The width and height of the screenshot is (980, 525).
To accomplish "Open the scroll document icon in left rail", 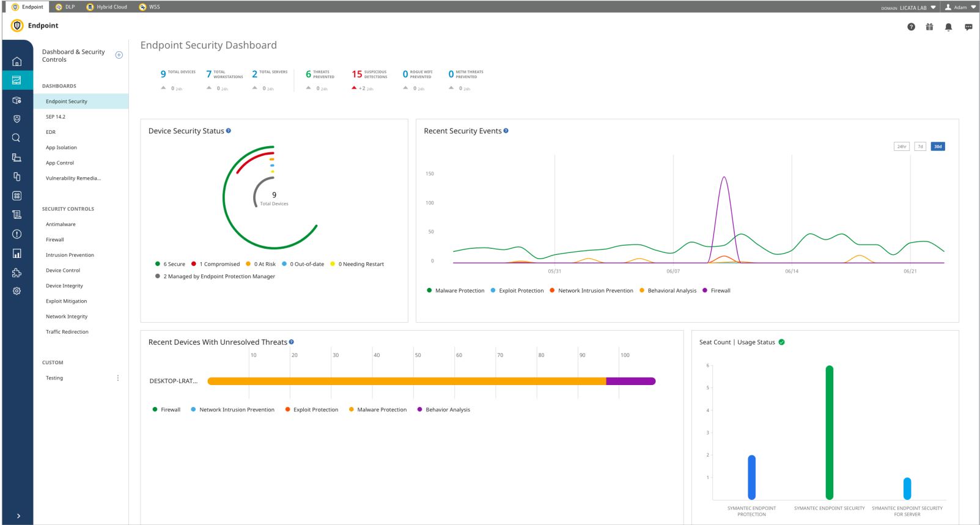I will point(17,215).
